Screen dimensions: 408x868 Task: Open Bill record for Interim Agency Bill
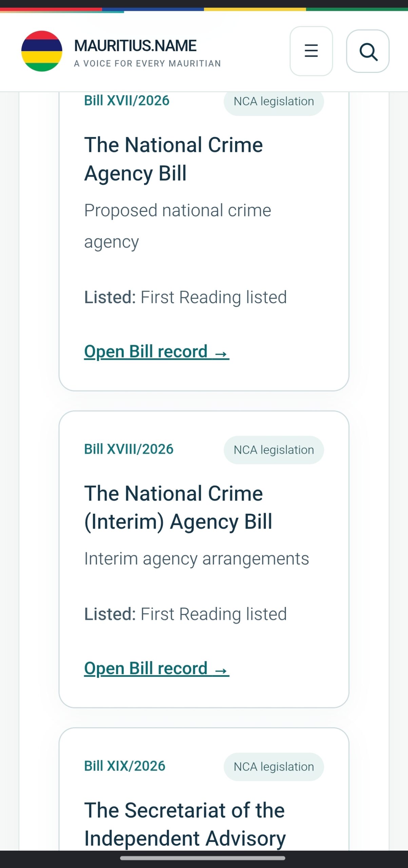157,669
